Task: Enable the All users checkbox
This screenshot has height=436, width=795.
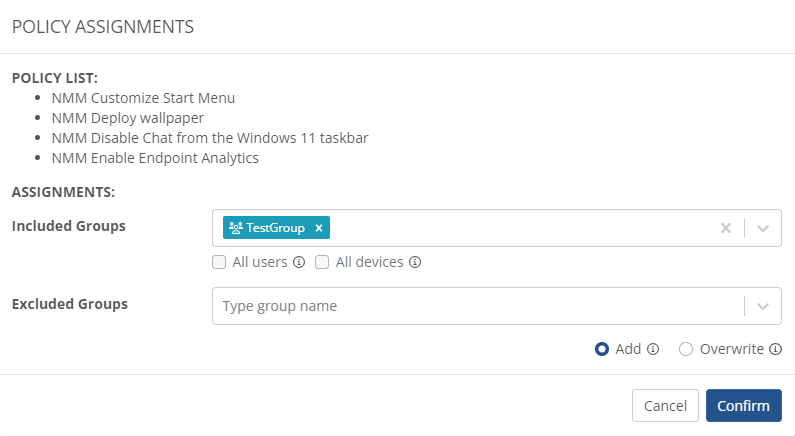Action: pos(219,263)
